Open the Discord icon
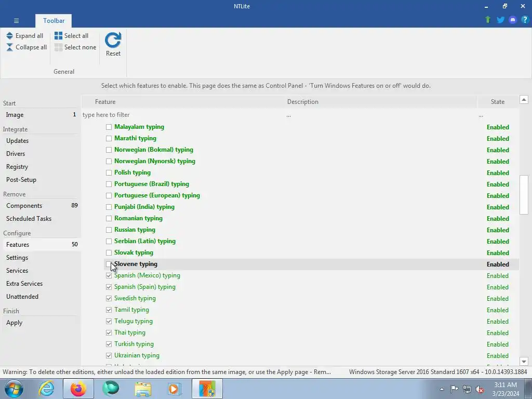 coord(513,20)
